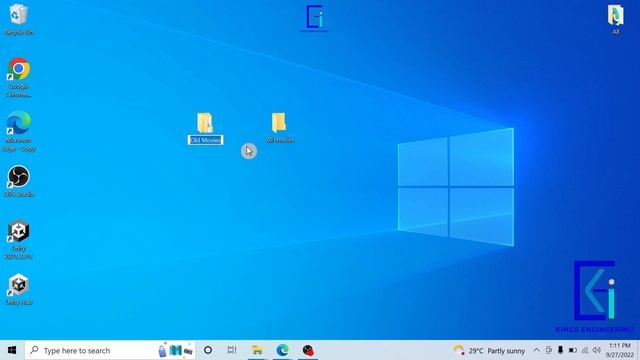
Task: Open File Explorer from the taskbar
Action: 257,350
